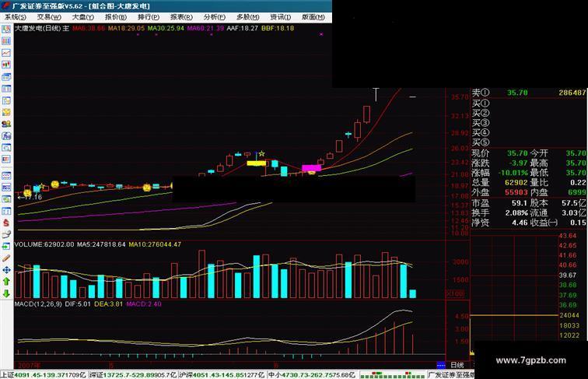The image size is (588, 379).
Task: Open the 分析(F) menu
Action: [214, 17]
